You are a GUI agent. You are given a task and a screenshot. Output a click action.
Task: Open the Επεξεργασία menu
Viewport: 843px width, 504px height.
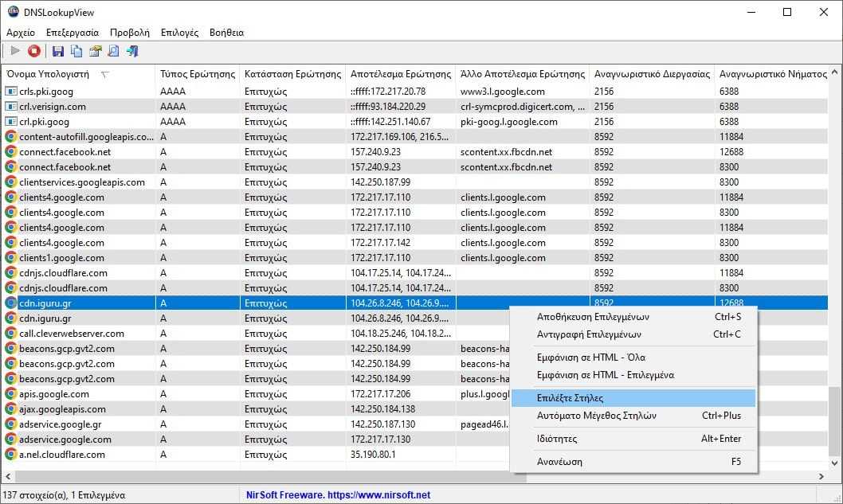pyautogui.click(x=73, y=32)
